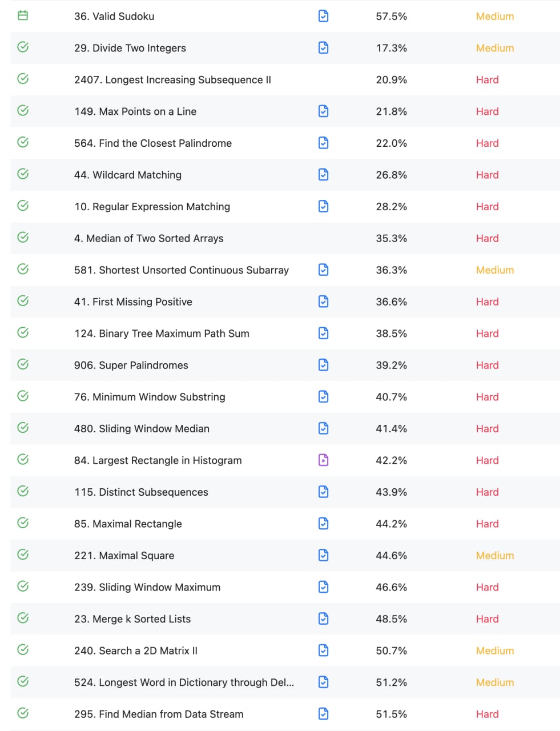The image size is (560, 731).
Task: Open problem 2407. Longest Increasing Subsequence II
Action: pos(172,80)
